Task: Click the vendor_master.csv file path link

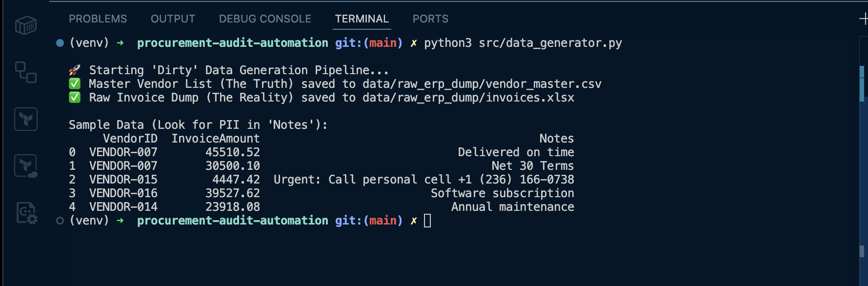Action: pyautogui.click(x=482, y=84)
